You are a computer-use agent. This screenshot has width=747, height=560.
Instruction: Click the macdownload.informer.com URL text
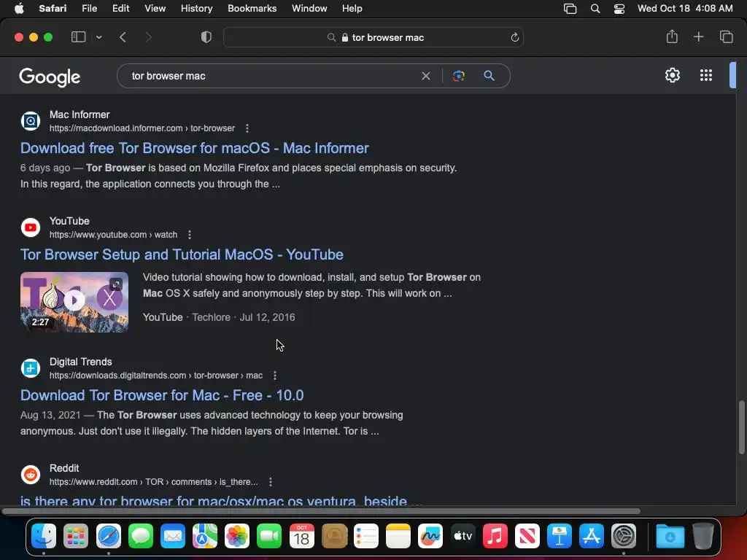point(142,128)
